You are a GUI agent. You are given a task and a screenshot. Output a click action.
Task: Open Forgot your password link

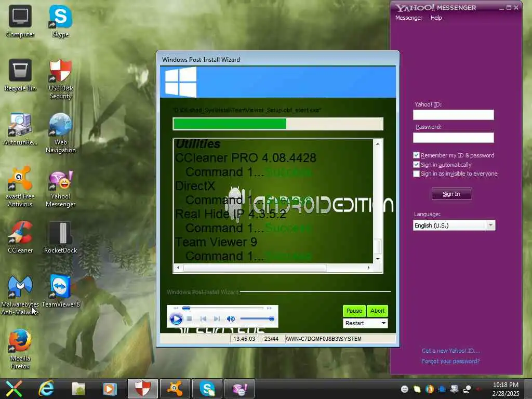coord(450,361)
